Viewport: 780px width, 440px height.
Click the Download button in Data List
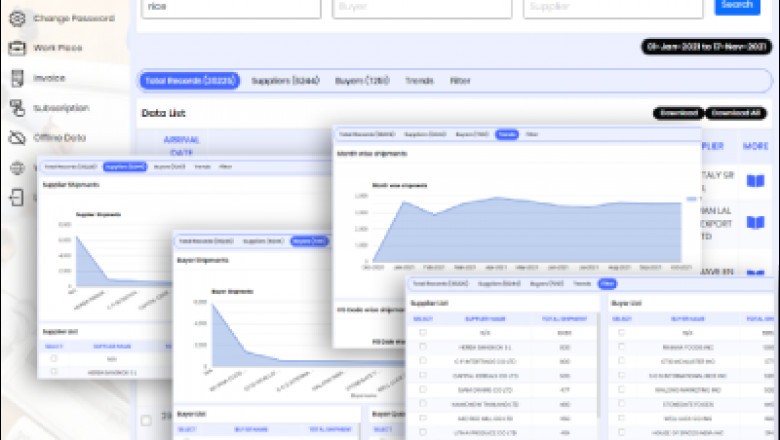(x=678, y=114)
